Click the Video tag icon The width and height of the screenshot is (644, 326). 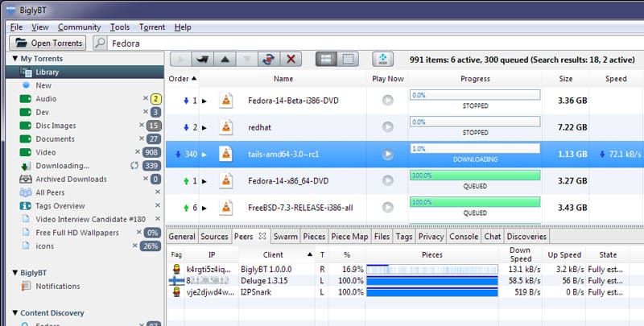tap(26, 152)
